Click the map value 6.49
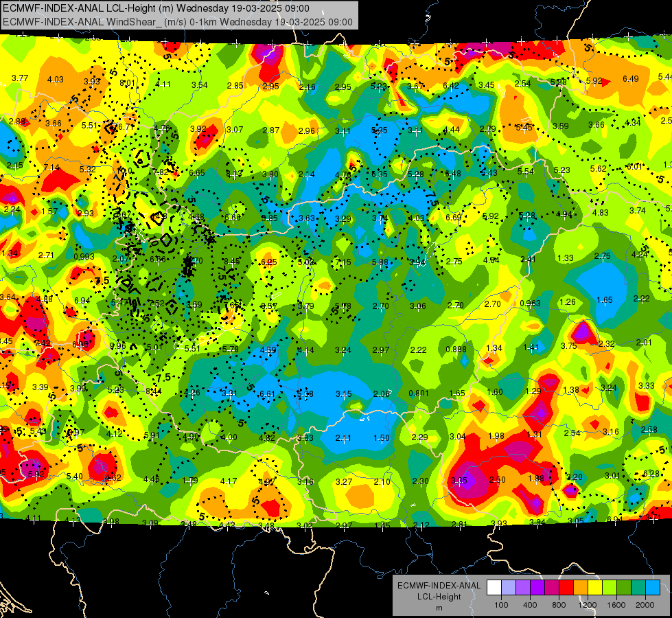 coord(630,78)
